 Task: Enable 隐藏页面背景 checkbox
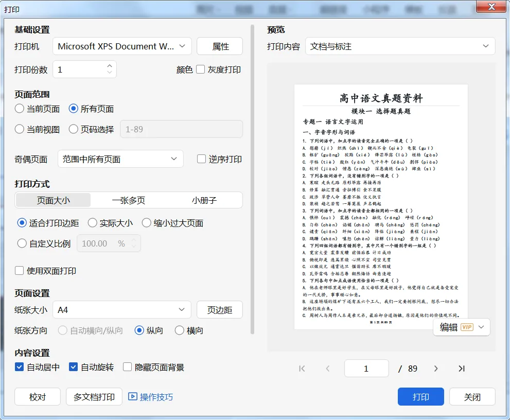click(x=127, y=367)
